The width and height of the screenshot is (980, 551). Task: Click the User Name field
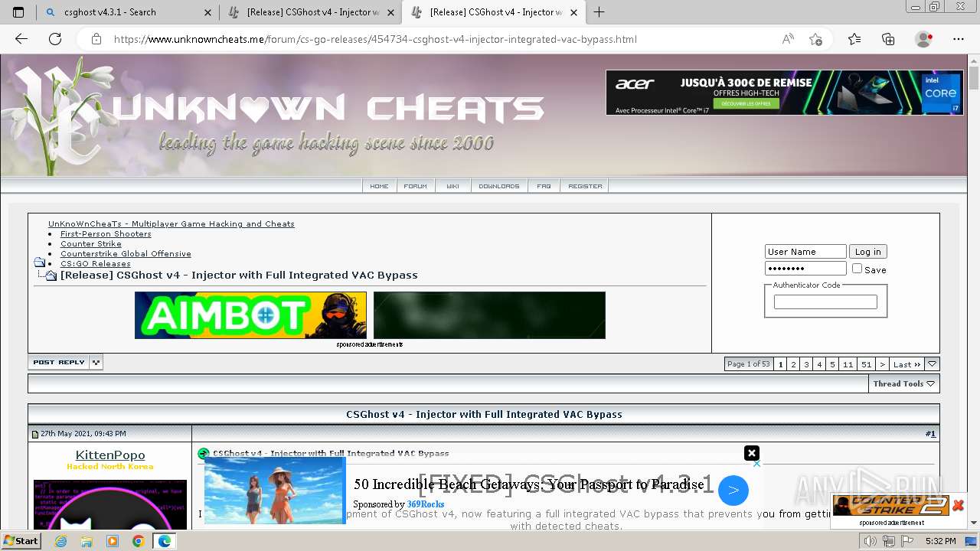[805, 252]
